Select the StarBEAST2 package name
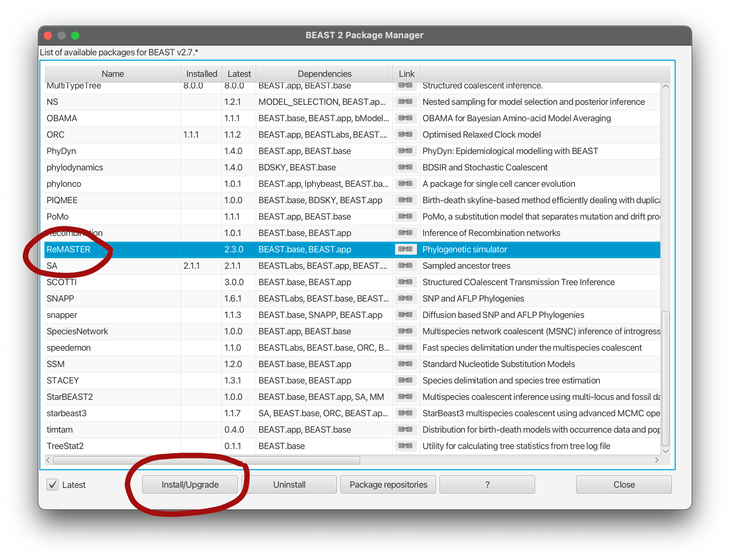Image resolution: width=730 pixels, height=560 pixels. (70, 397)
